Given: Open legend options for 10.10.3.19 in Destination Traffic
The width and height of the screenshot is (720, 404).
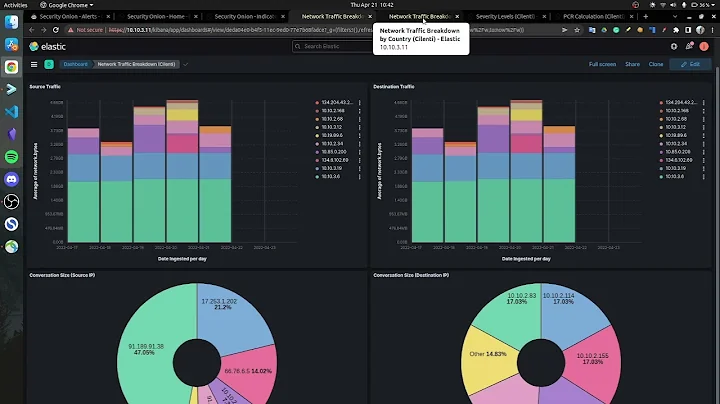Looking at the screenshot, I should click(703, 168).
